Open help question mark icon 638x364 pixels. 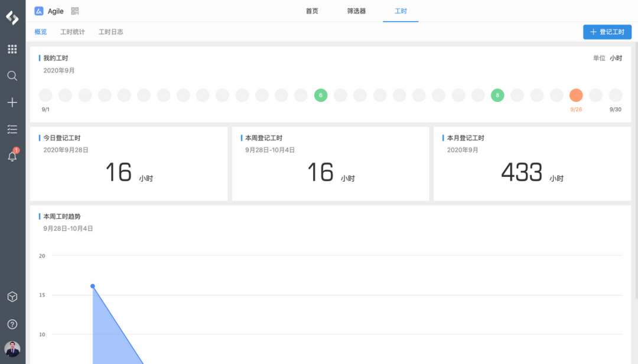tap(12, 324)
